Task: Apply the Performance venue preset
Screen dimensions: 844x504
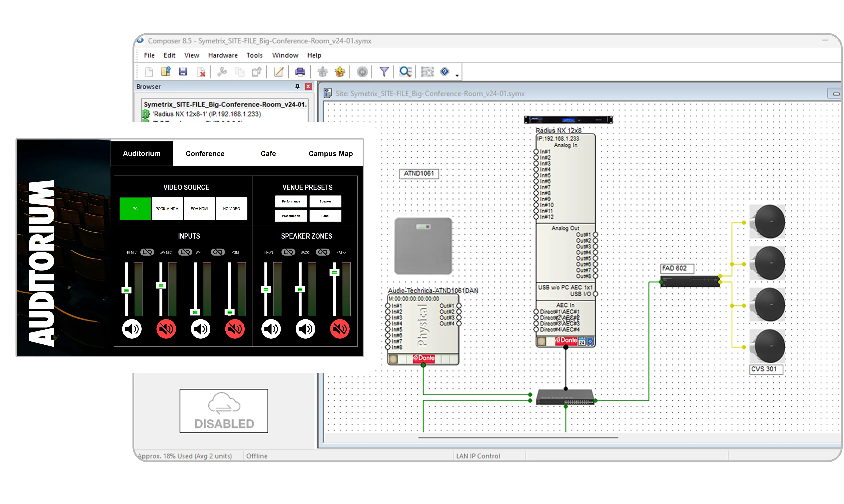Action: click(x=291, y=201)
